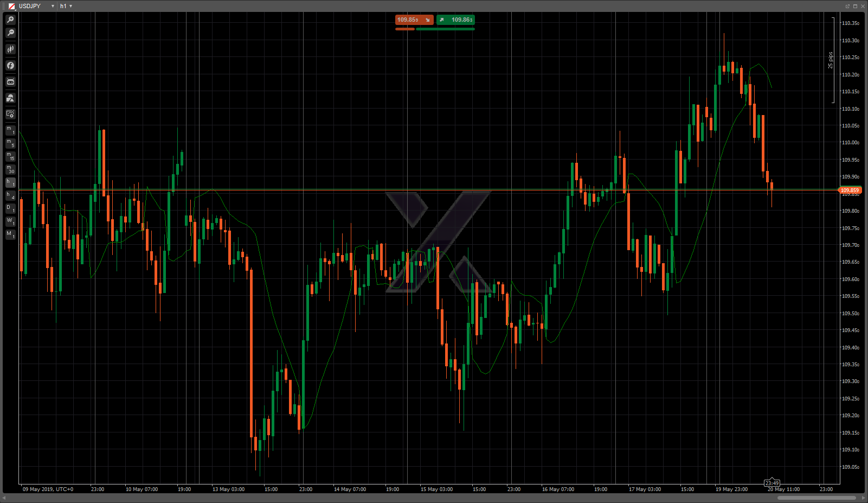Click the USDJPY symbol flag icon
This screenshot has width=868, height=503.
click(12, 6)
